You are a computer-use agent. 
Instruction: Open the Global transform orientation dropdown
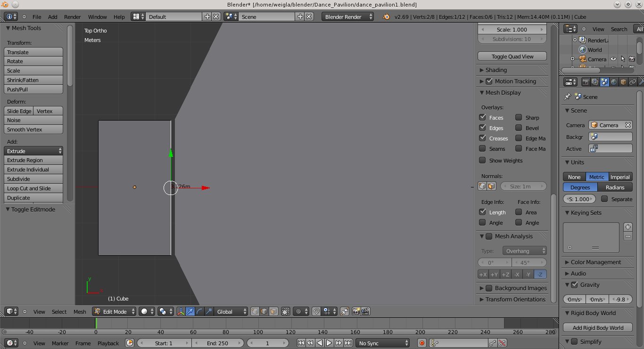click(230, 311)
